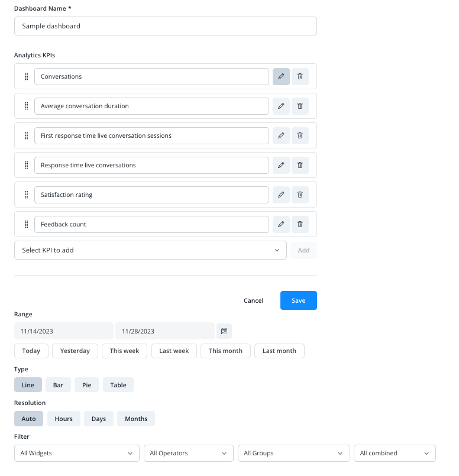Image resolution: width=459 pixels, height=476 pixels.
Task: Edit the Conversations KPI with pencil icon
Action: [281, 76]
